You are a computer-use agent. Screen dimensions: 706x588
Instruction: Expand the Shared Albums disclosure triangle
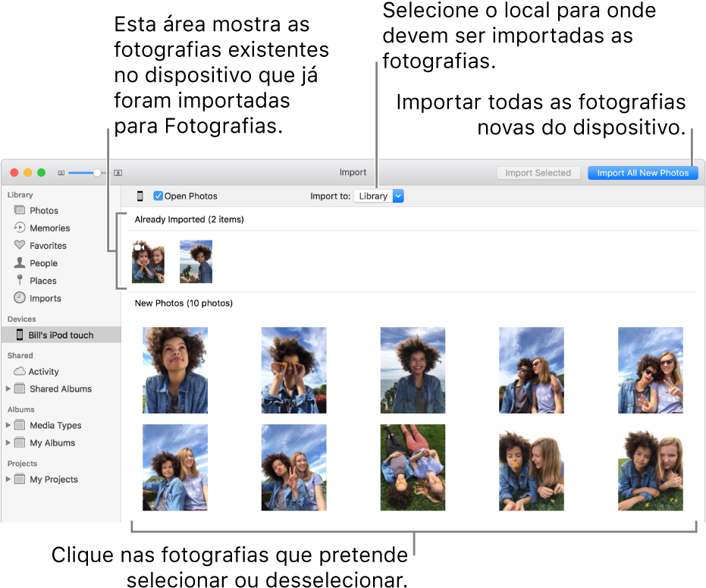tap(8, 388)
